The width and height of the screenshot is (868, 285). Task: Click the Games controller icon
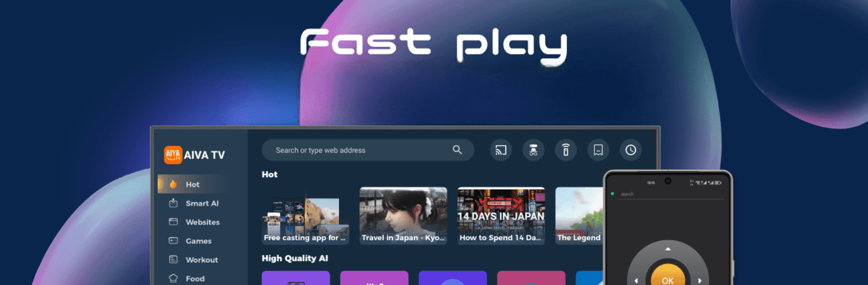tap(173, 241)
